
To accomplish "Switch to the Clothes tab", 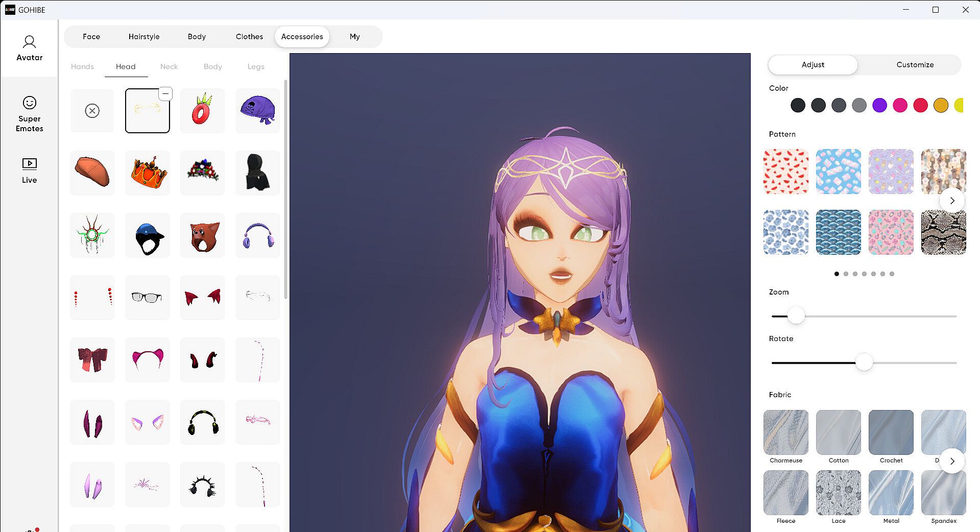I will tap(249, 37).
